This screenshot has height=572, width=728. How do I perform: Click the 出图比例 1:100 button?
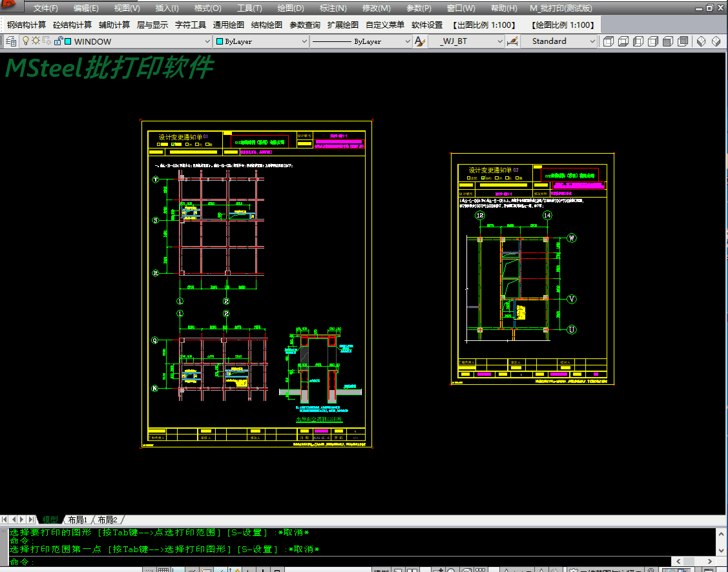point(484,25)
